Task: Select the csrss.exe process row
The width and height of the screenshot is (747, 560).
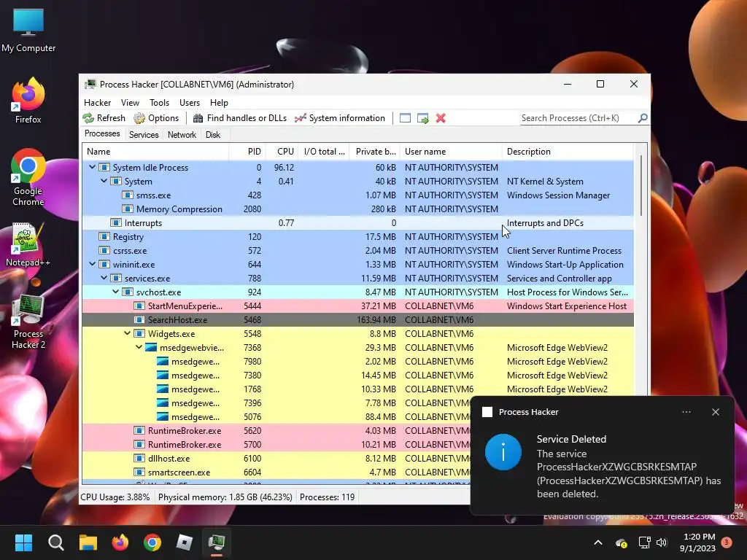Action: pos(357,251)
